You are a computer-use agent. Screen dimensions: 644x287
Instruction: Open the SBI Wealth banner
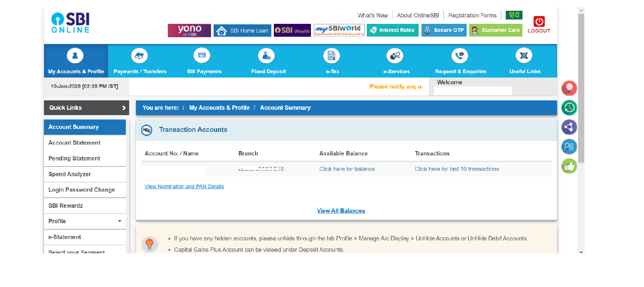[292, 30]
